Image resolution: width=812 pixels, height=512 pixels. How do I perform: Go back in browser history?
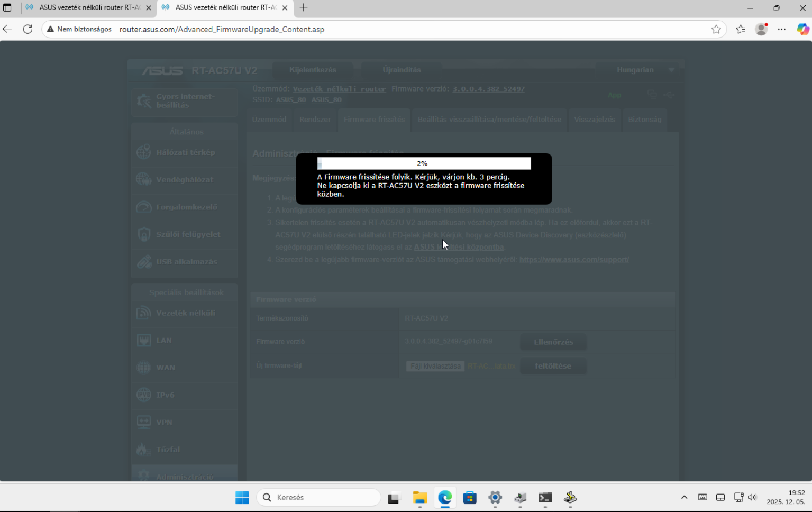(x=7, y=29)
